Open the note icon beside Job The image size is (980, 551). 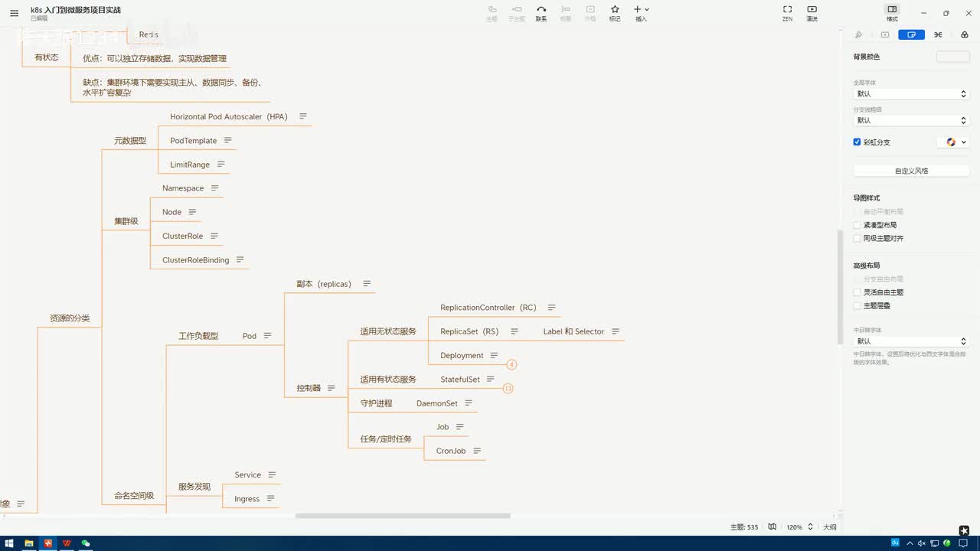(x=459, y=426)
